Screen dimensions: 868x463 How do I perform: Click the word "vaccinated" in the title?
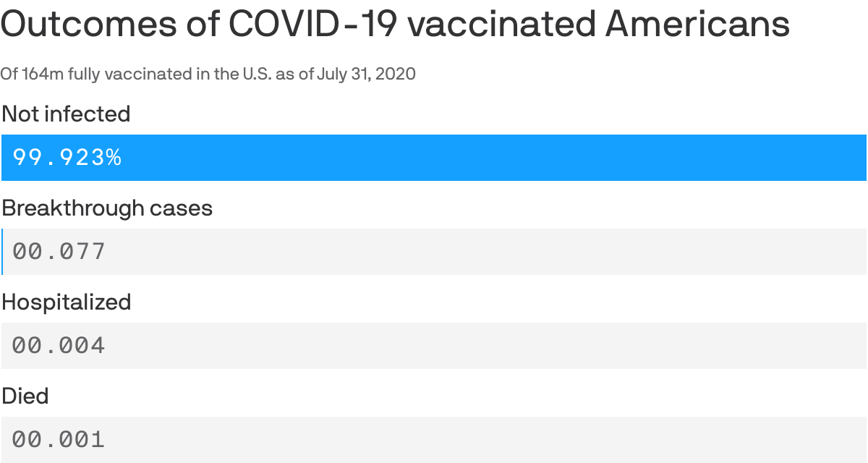tap(501, 25)
